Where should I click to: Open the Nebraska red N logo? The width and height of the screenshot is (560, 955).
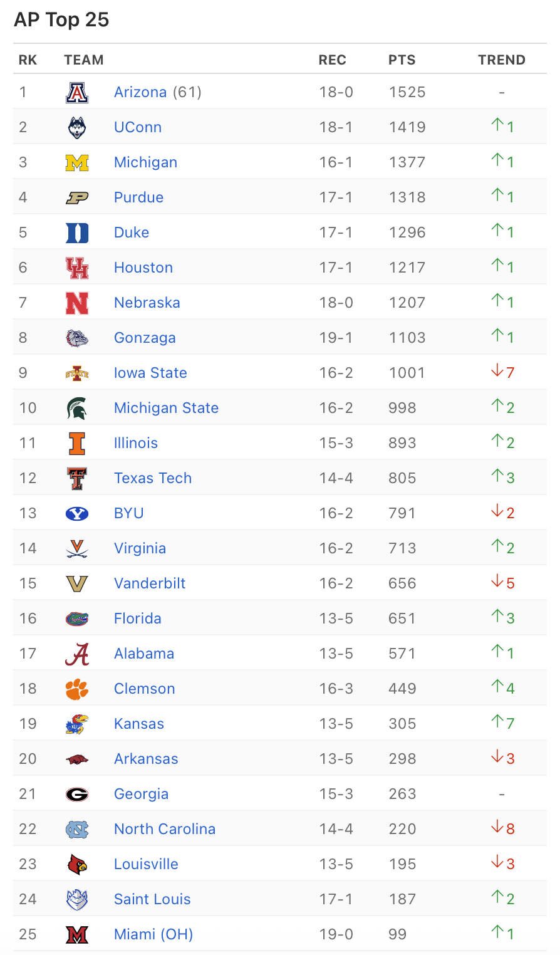pyautogui.click(x=77, y=303)
